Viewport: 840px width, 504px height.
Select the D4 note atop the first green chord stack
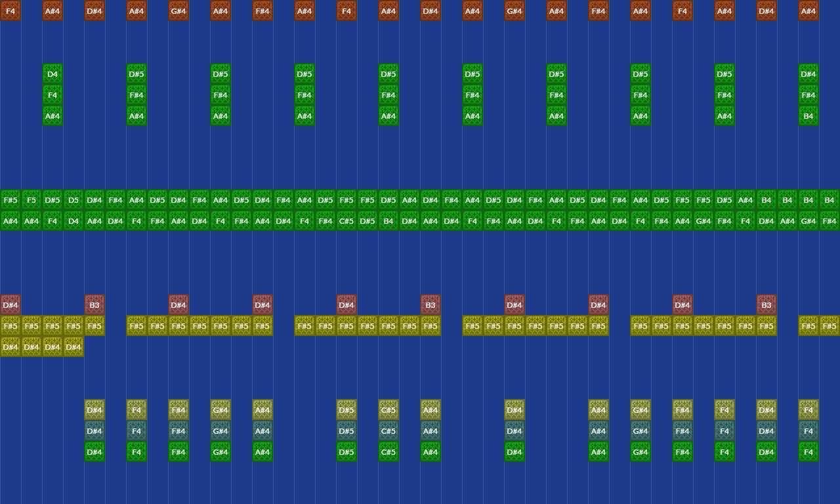coord(52,73)
